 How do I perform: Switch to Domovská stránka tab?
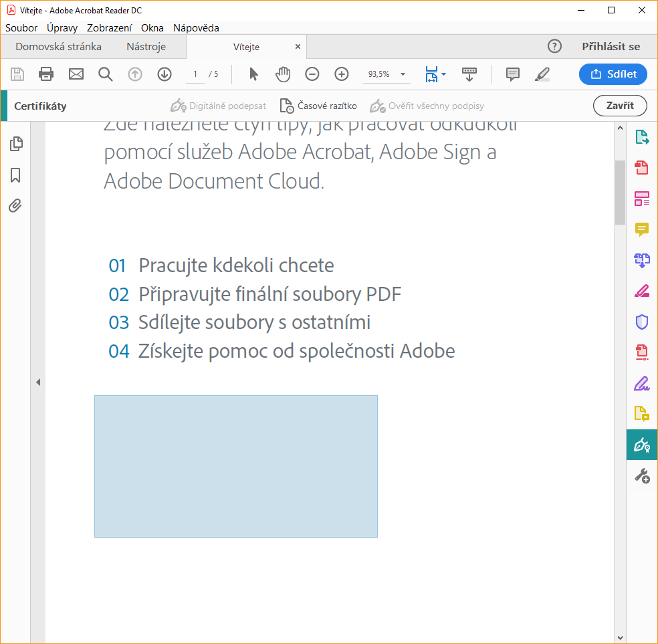(x=58, y=47)
